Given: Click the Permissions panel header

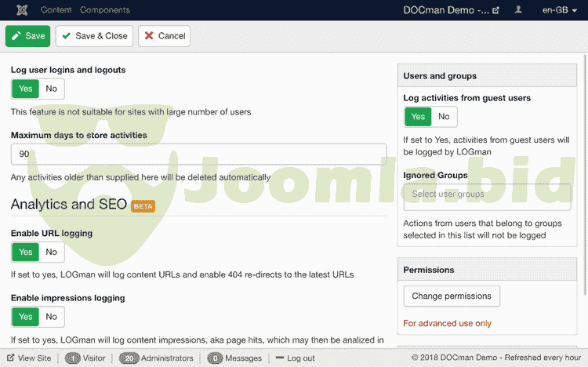Looking at the screenshot, I should click(487, 270).
